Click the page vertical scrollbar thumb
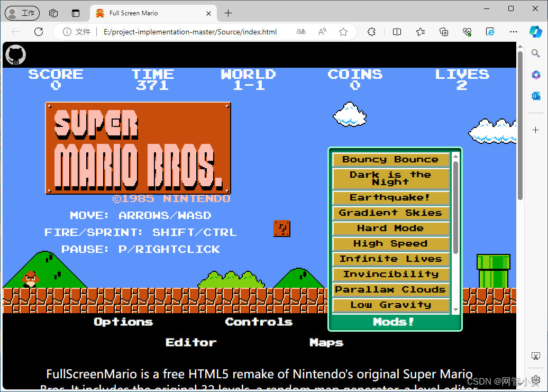 [520, 125]
